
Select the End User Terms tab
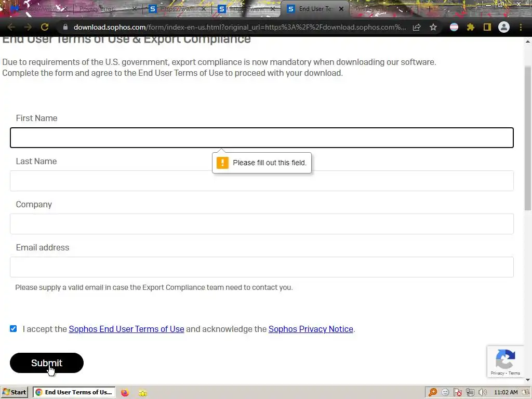[314, 9]
